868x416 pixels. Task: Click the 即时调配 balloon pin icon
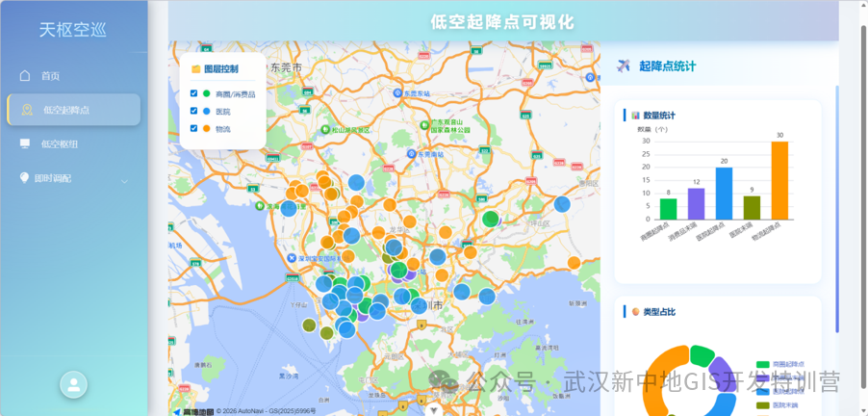pyautogui.click(x=24, y=178)
